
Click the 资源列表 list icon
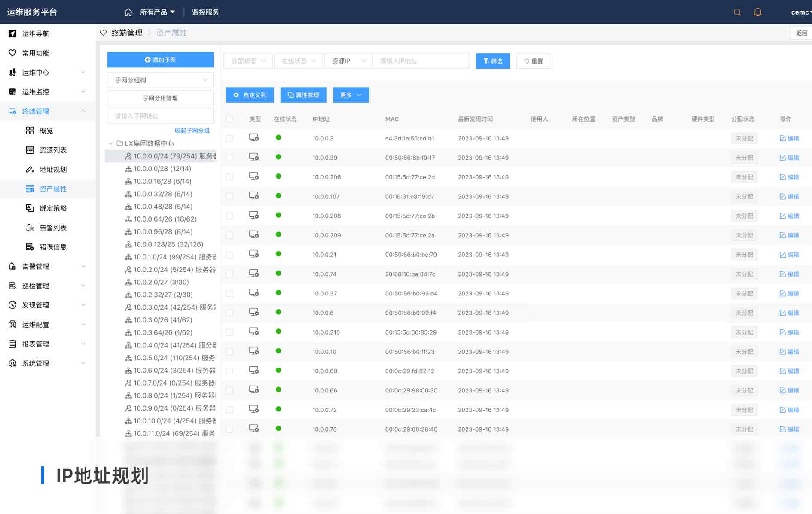point(30,150)
